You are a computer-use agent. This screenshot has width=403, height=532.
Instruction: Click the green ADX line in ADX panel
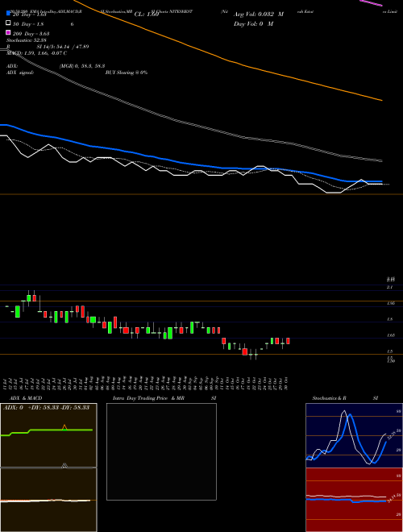tap(47, 430)
